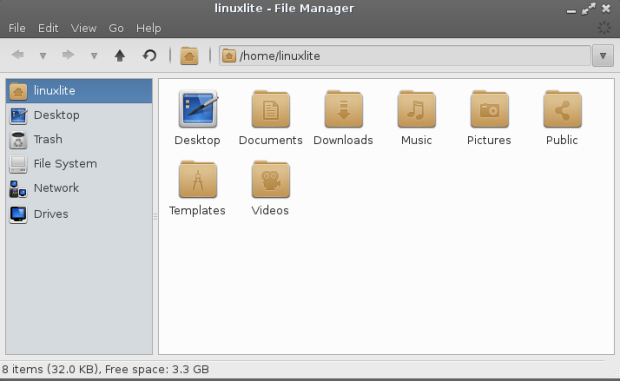Maximize the File Manager window
Image resolution: width=620 pixels, height=381 pixels.
coord(588,9)
